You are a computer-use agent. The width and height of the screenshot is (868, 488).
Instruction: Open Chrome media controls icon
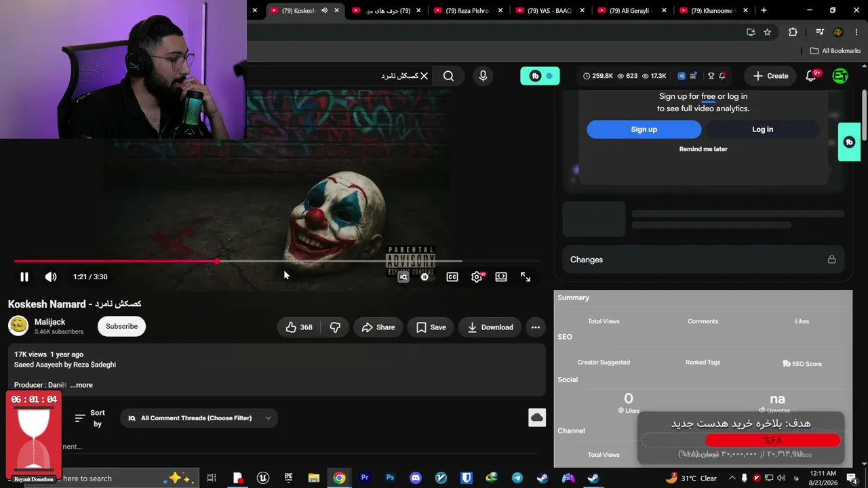[820, 32]
